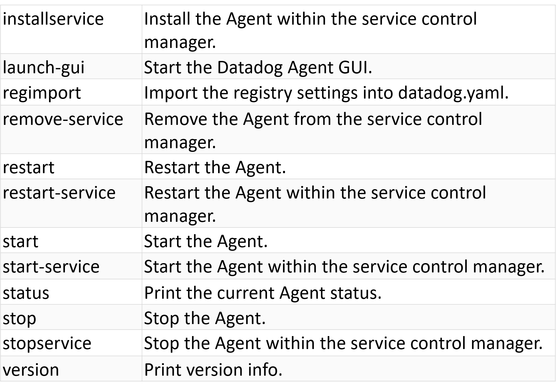The width and height of the screenshot is (556, 392).
Task: Click the "Print version info." description
Action: 213,370
